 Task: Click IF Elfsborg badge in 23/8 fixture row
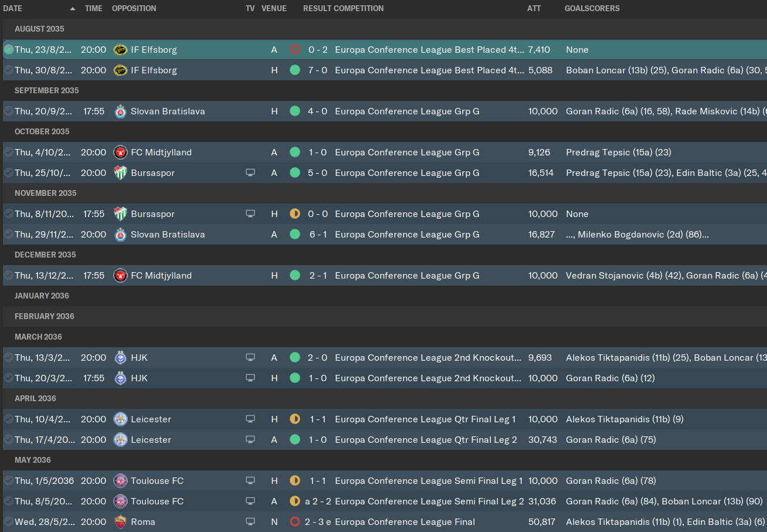120,50
